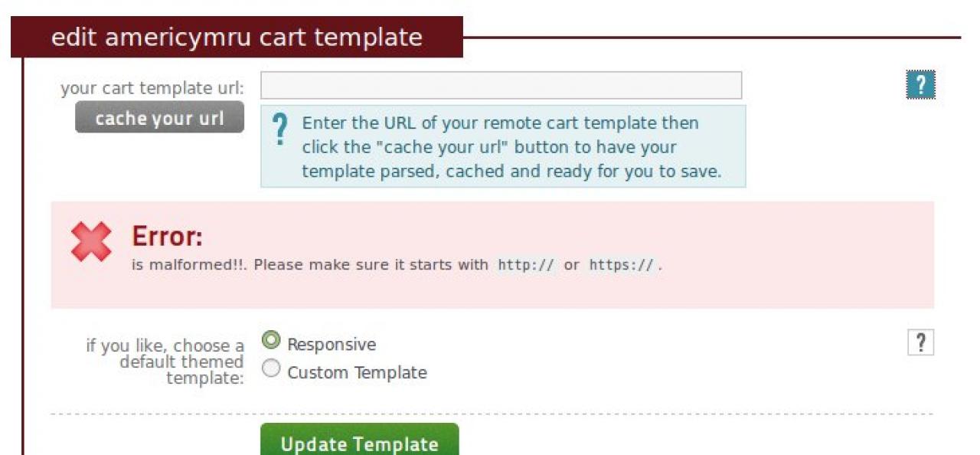Focus the cart template URL input field

[501, 85]
